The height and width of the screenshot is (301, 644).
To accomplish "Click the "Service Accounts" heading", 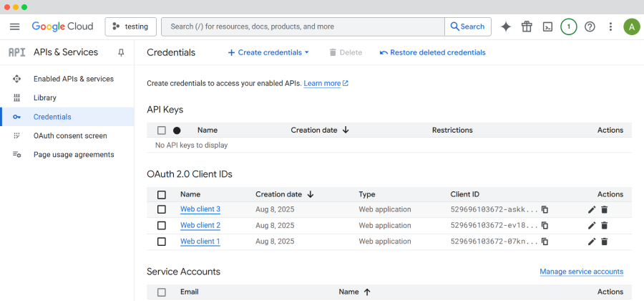I will point(183,272).
